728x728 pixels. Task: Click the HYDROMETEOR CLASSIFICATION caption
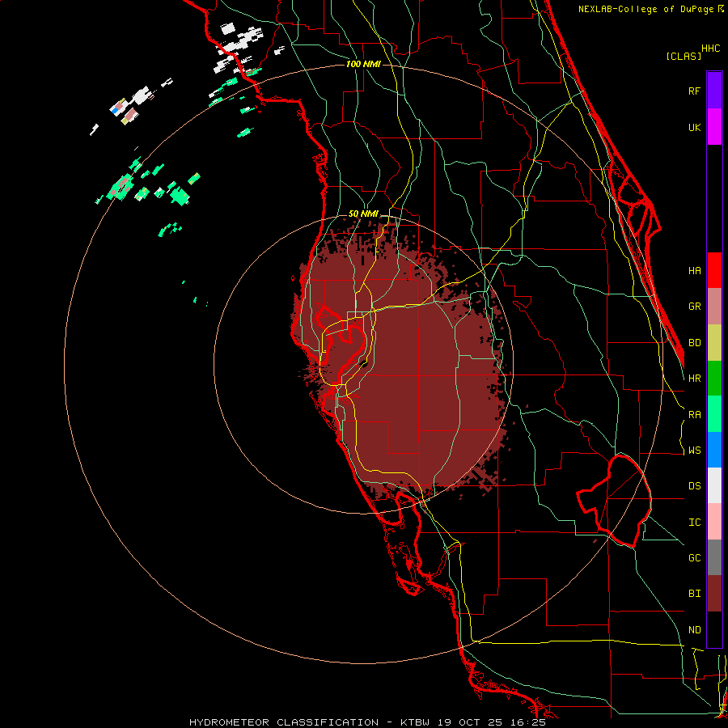tap(284, 722)
